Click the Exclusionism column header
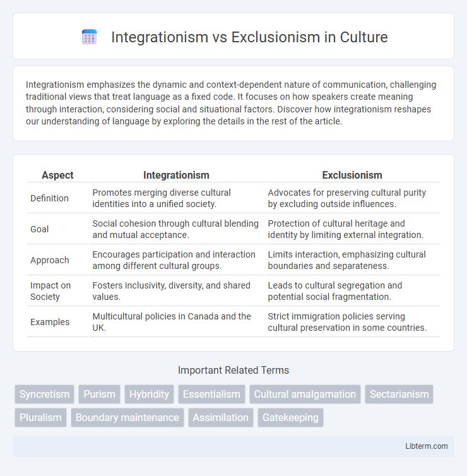The image size is (467, 476). click(x=352, y=175)
